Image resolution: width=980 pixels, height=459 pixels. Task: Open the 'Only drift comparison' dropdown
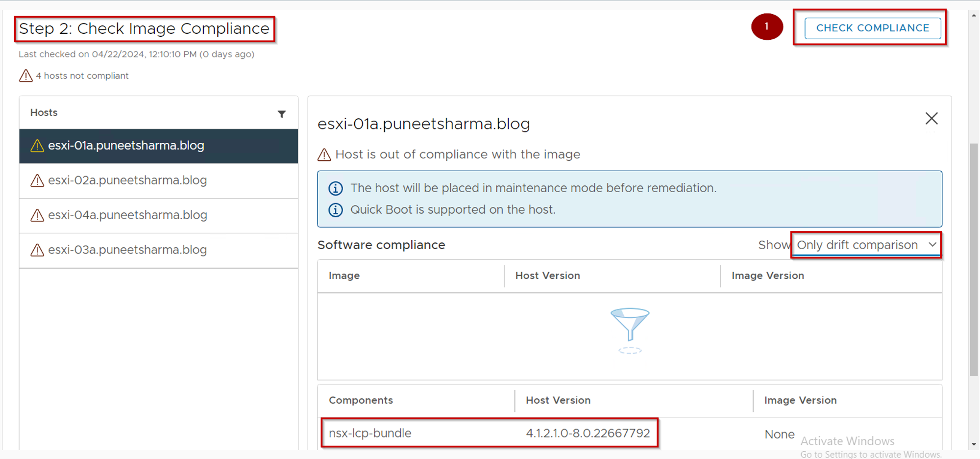tap(866, 245)
